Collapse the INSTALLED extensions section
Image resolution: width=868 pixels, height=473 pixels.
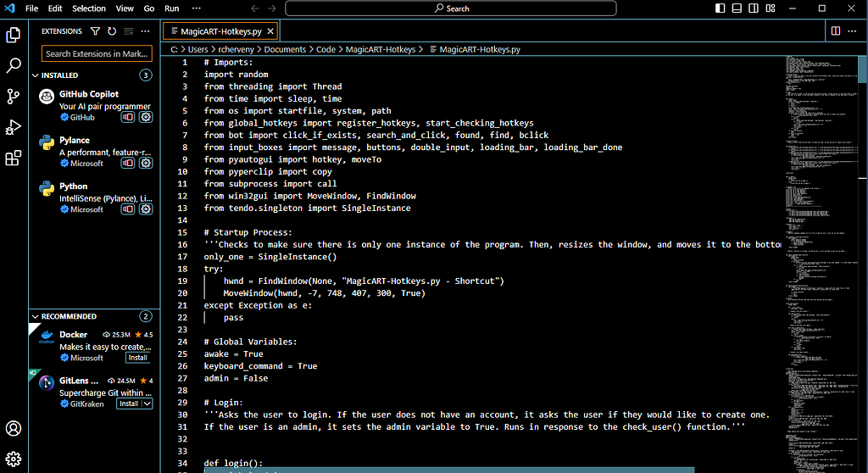pyautogui.click(x=36, y=75)
